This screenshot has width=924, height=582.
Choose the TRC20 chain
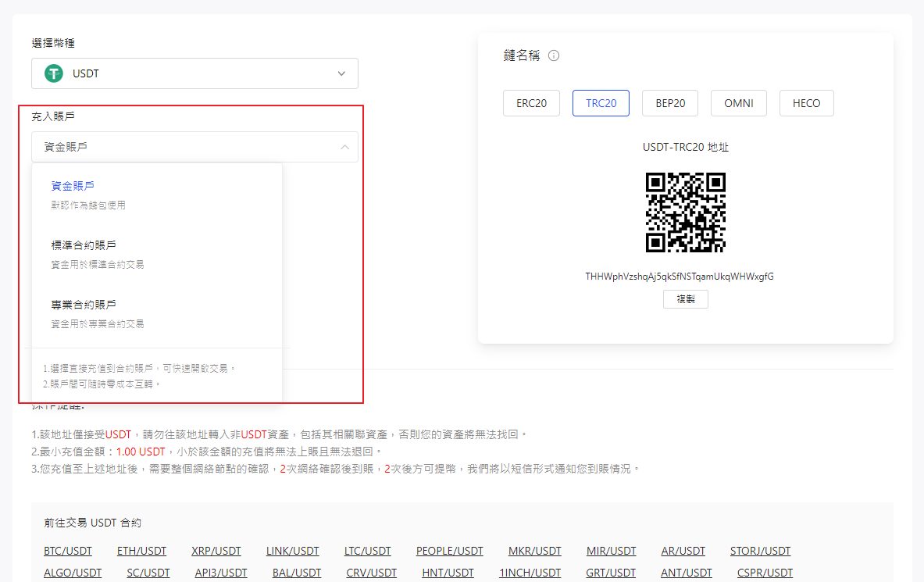[x=601, y=103]
